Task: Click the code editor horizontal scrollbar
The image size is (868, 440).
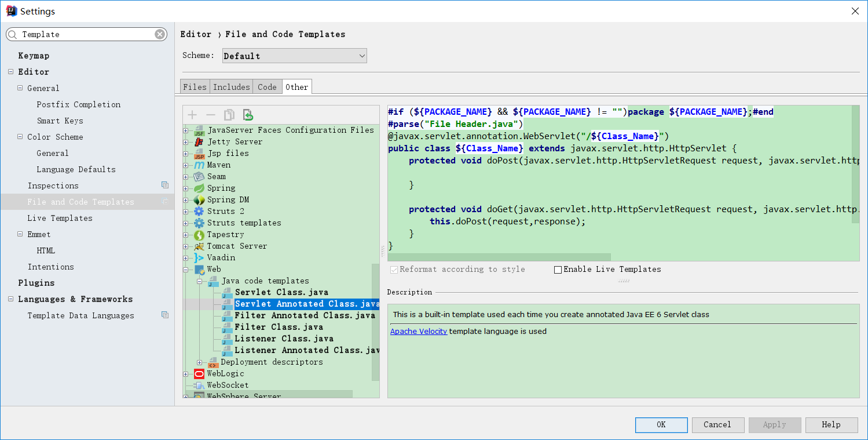Action: tap(499, 257)
